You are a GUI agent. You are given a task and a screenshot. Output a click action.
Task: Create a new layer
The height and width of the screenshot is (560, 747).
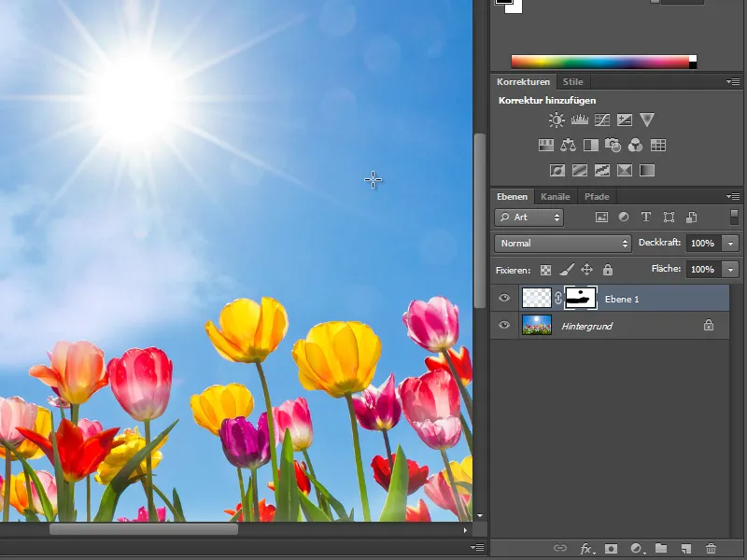(686, 549)
